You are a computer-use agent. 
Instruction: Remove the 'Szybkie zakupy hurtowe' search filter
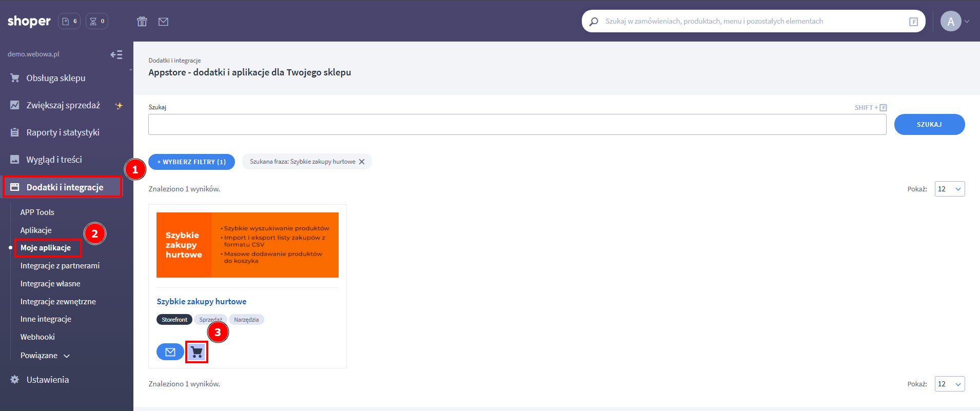point(362,162)
